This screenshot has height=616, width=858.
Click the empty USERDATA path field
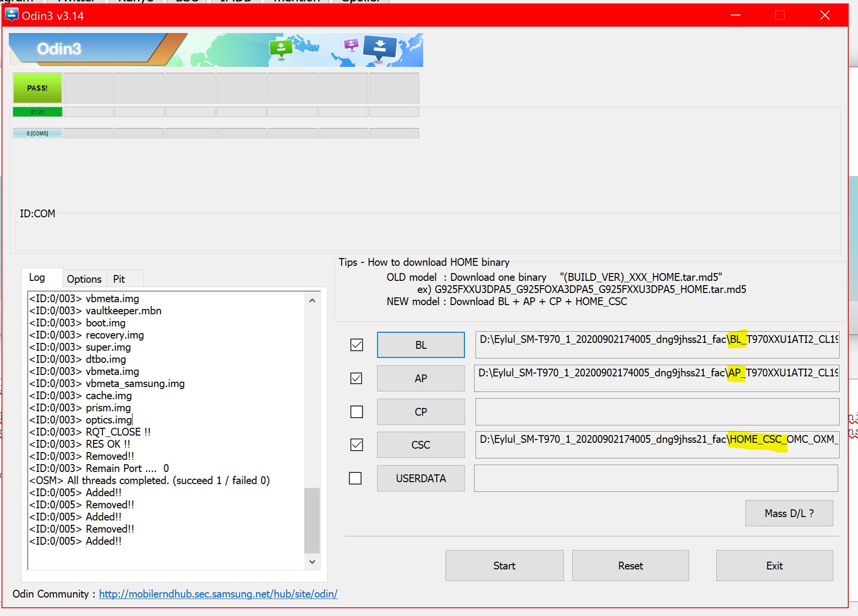(x=656, y=478)
